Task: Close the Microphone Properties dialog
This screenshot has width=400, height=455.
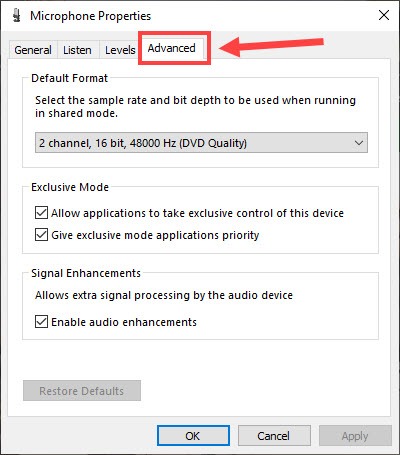Action: [384, 15]
